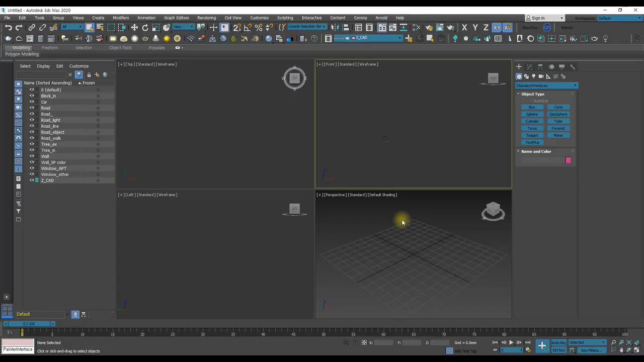Open the Z_CAD layer dropdown
The height and width of the screenshot is (362, 644).
(x=376, y=38)
